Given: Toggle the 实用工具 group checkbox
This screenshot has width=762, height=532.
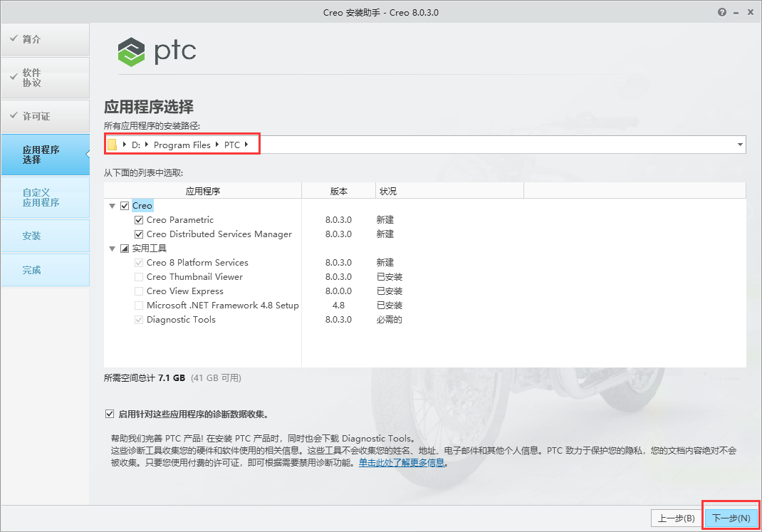Looking at the screenshot, I should (125, 249).
